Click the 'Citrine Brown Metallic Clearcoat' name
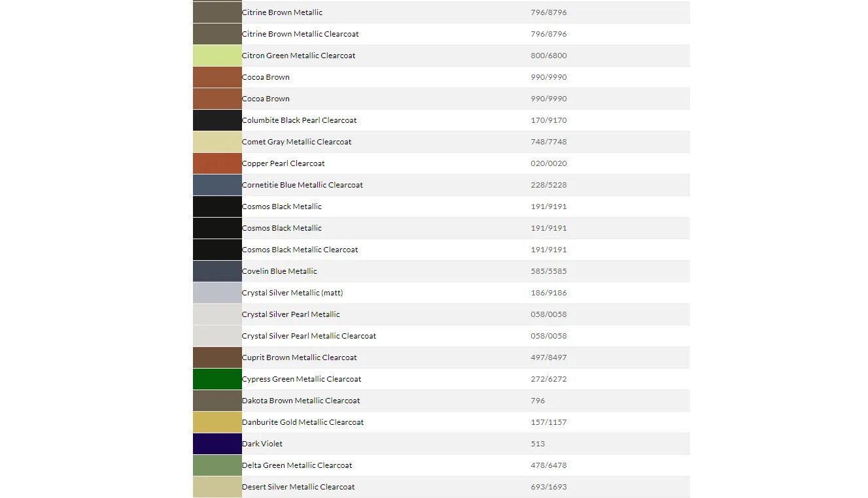868x498 pixels. (300, 34)
